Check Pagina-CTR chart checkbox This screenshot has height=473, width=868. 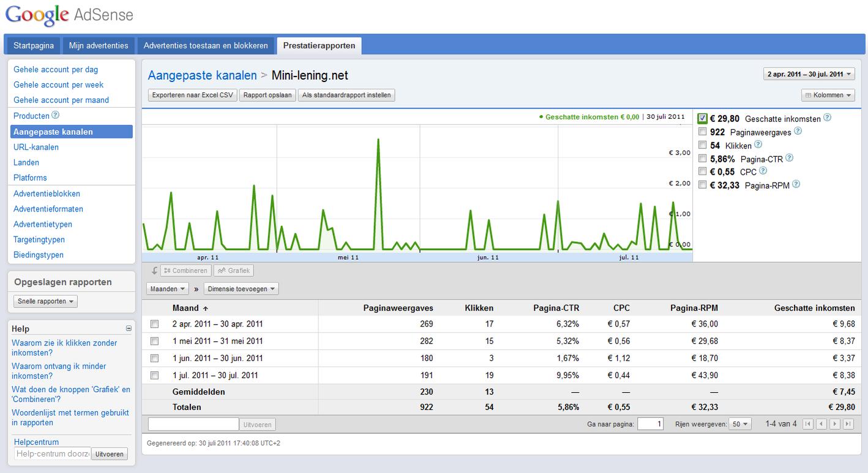tap(703, 159)
